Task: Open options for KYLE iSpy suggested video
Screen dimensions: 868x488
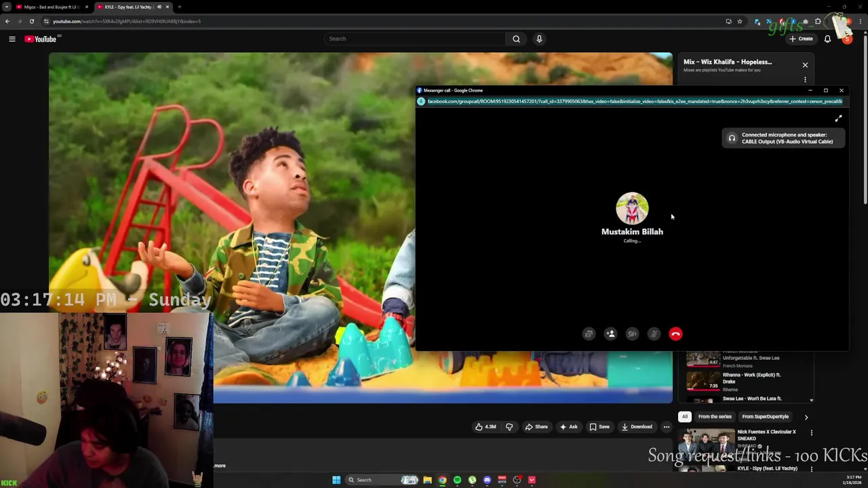Action: (811, 469)
